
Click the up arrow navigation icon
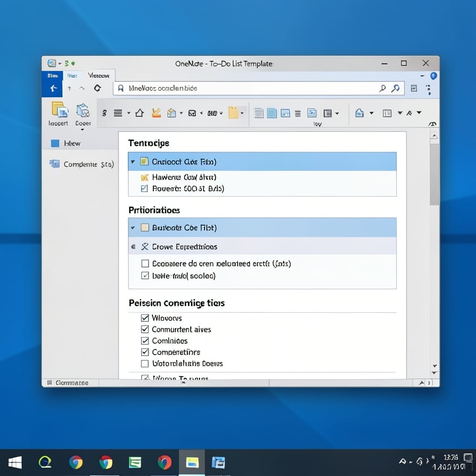(69, 88)
